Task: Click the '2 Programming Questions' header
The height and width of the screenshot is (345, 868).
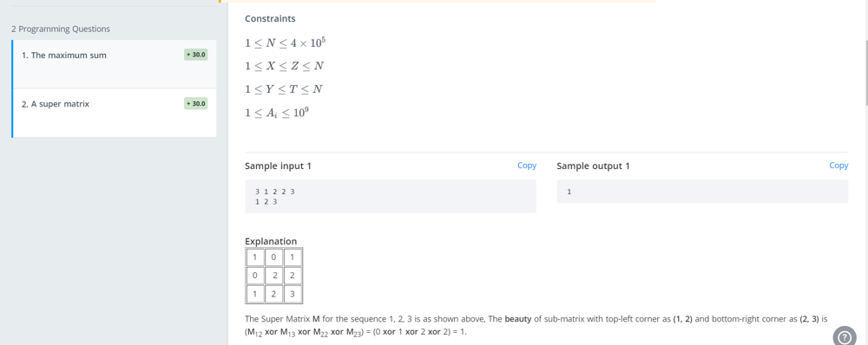Action: point(61,29)
